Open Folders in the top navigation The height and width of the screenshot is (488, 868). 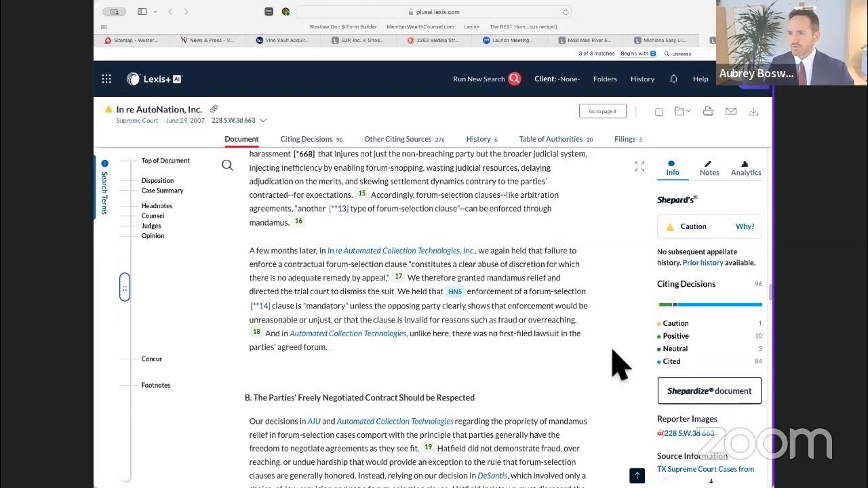(605, 79)
